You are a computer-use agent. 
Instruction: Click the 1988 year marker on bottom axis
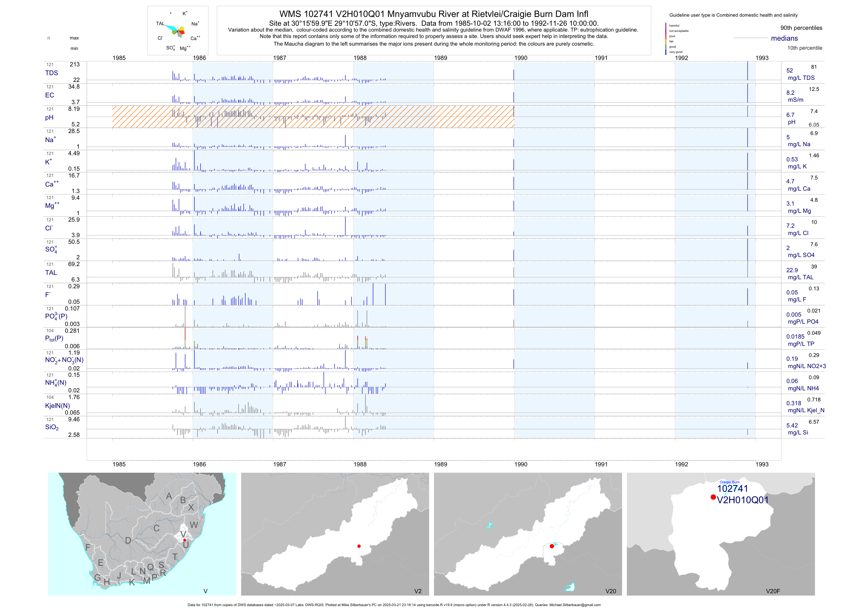(360, 464)
